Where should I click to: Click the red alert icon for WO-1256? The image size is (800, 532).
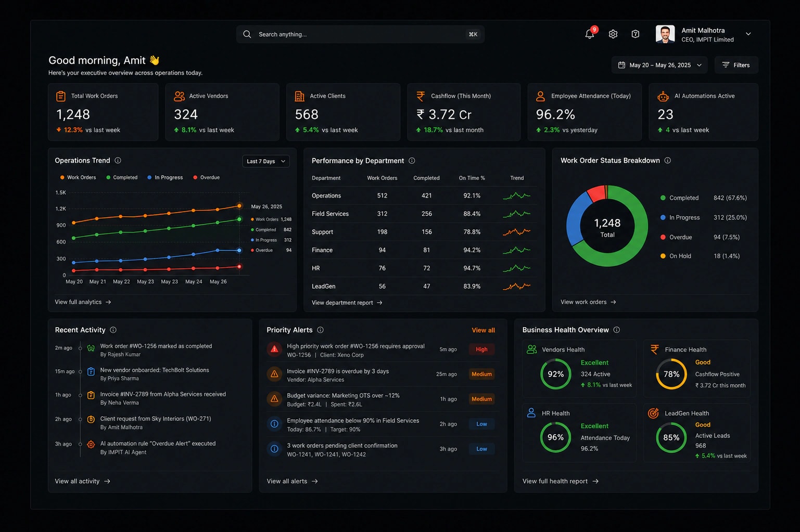[274, 349]
